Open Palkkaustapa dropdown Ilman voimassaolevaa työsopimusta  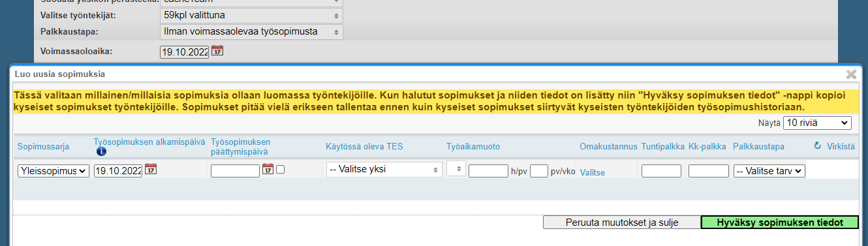coord(251,31)
